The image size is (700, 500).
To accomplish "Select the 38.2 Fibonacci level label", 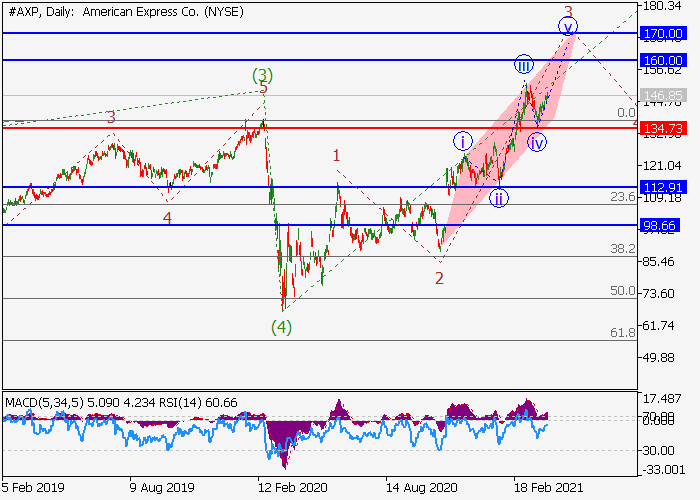I will [x=623, y=248].
